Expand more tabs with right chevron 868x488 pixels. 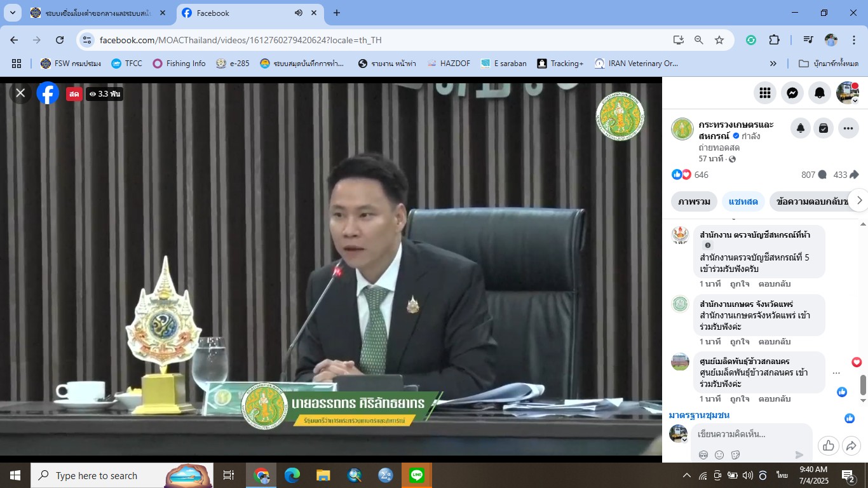click(859, 200)
